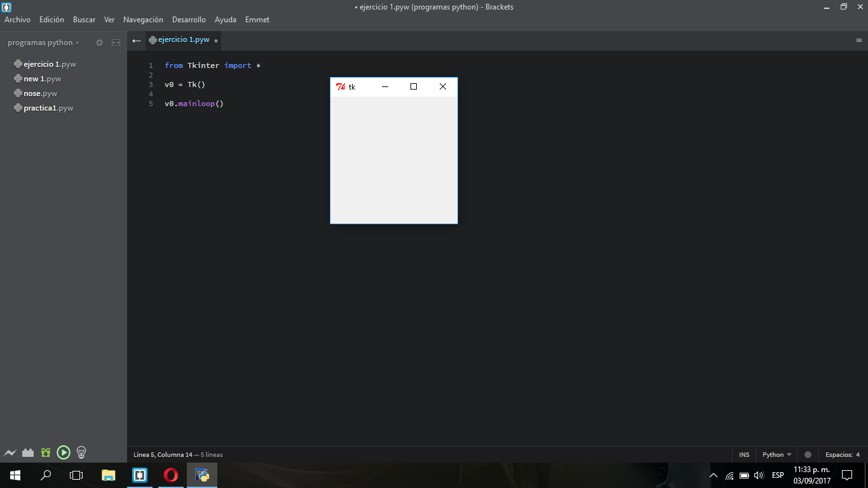Image resolution: width=868 pixels, height=488 pixels.
Task: Open the sidebar settings gear
Action: coord(99,43)
